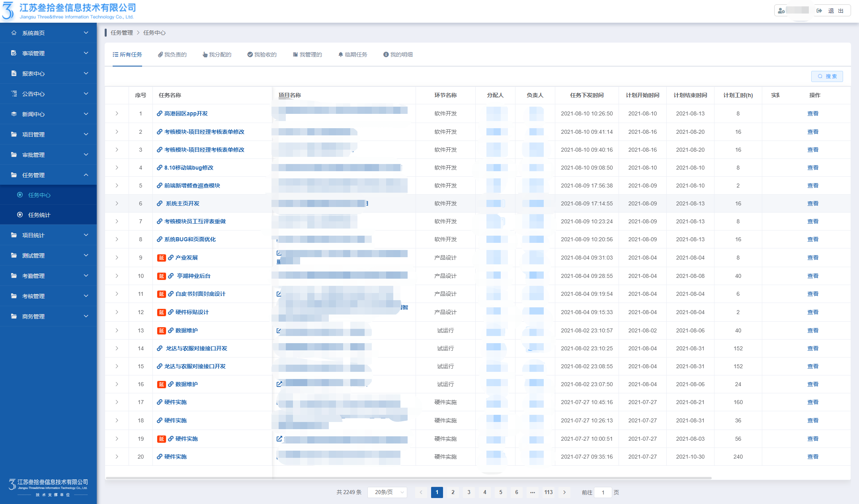Click the external-link icon in 数据维护 row 16

point(279,384)
